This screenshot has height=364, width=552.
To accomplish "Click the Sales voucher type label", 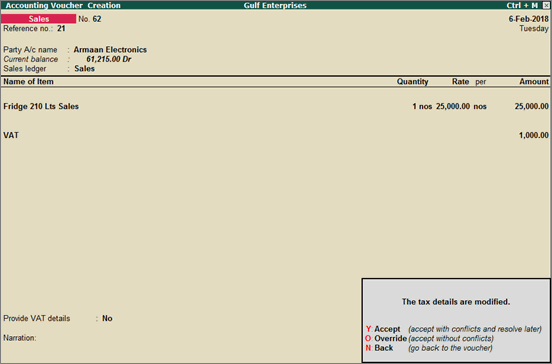I will [x=38, y=19].
